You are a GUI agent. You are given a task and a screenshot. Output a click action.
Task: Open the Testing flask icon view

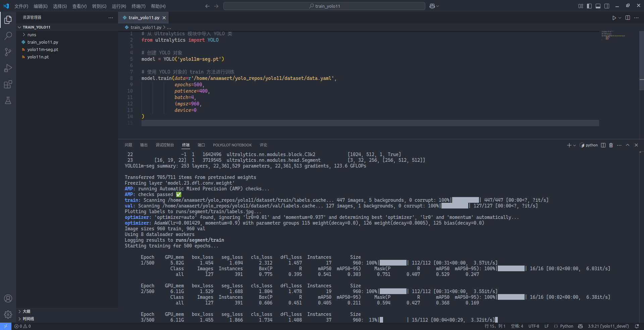point(8,100)
